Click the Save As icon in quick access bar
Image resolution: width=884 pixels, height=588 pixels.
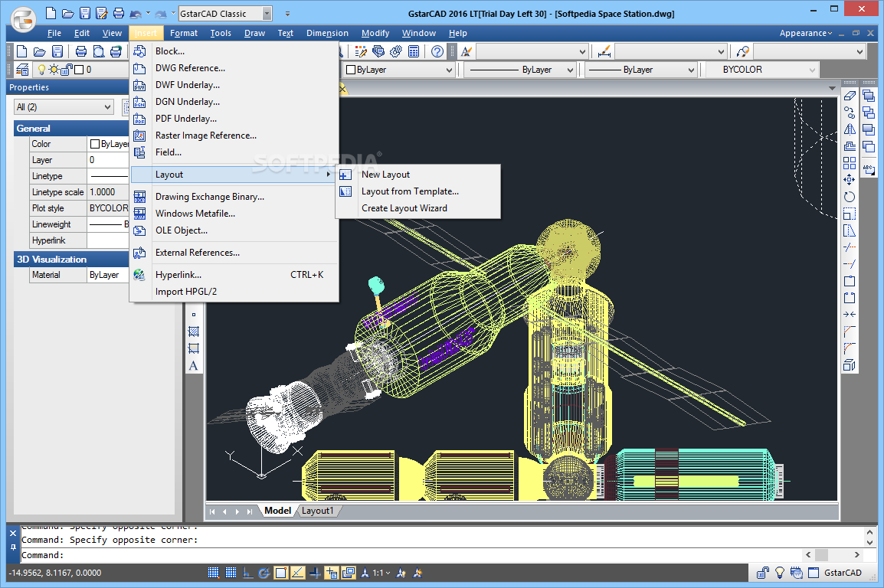[101, 13]
